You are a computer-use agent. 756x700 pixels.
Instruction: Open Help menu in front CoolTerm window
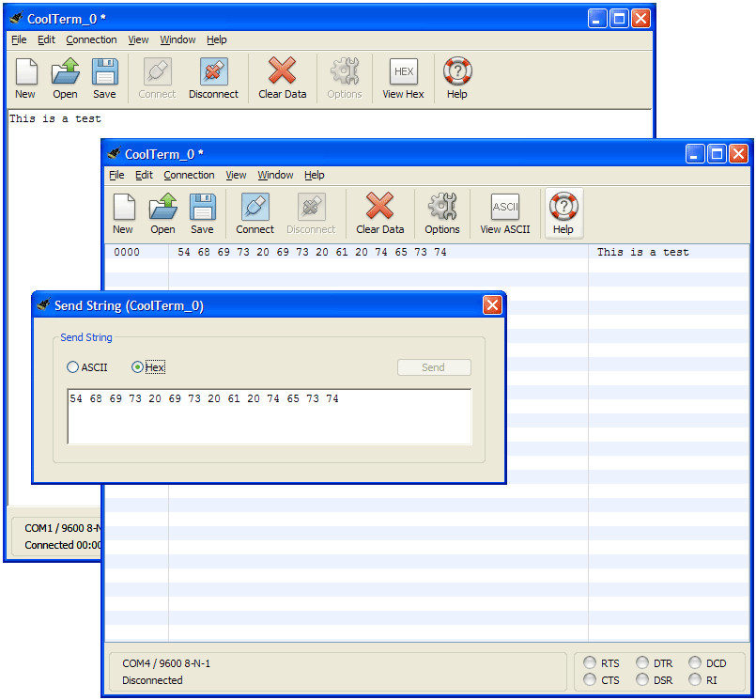click(315, 175)
